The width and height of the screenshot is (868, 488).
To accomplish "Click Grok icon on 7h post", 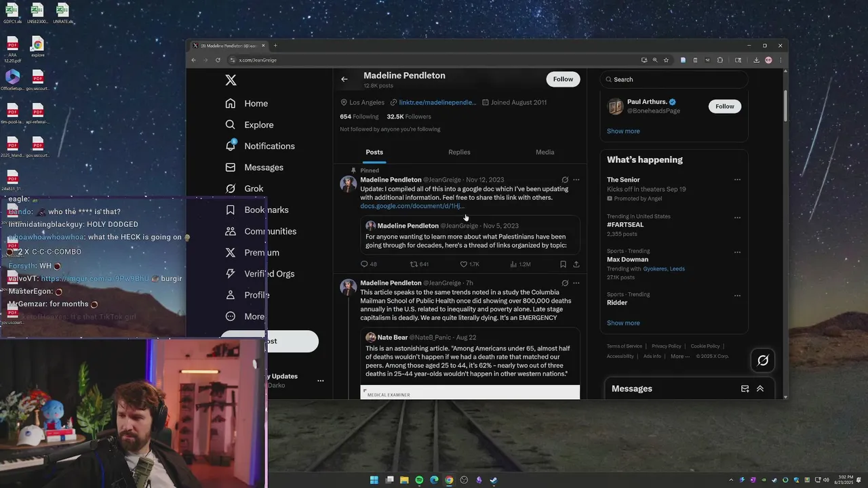I will [565, 283].
